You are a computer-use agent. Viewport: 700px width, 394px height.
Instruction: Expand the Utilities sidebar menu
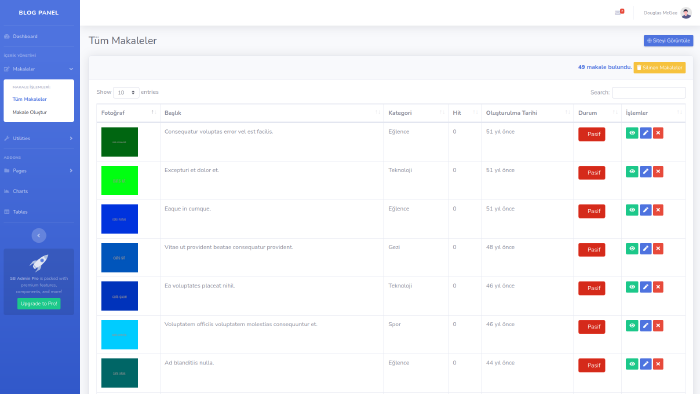[38, 138]
